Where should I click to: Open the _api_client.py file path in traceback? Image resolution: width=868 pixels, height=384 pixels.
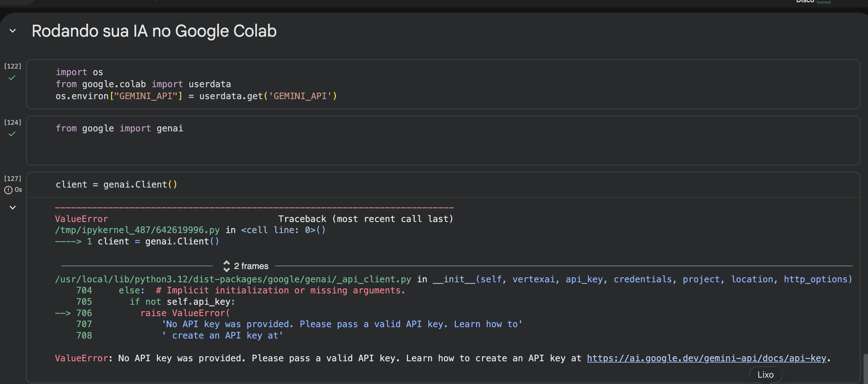(233, 279)
